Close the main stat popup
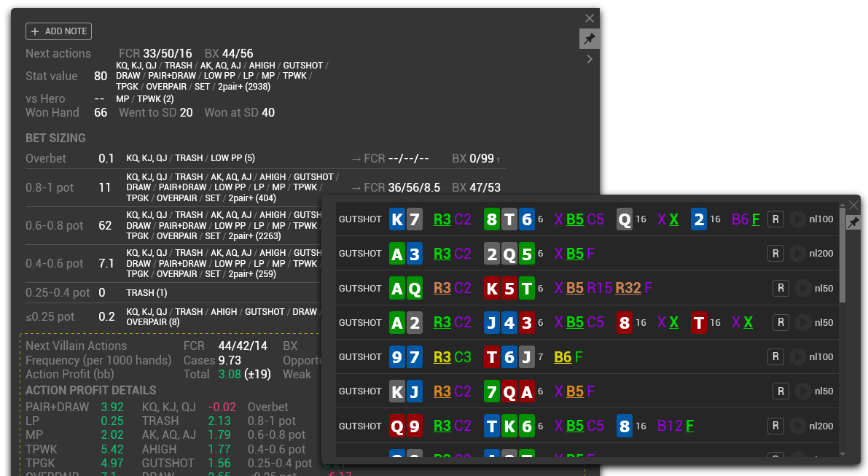This screenshot has height=476, width=868. (x=590, y=18)
